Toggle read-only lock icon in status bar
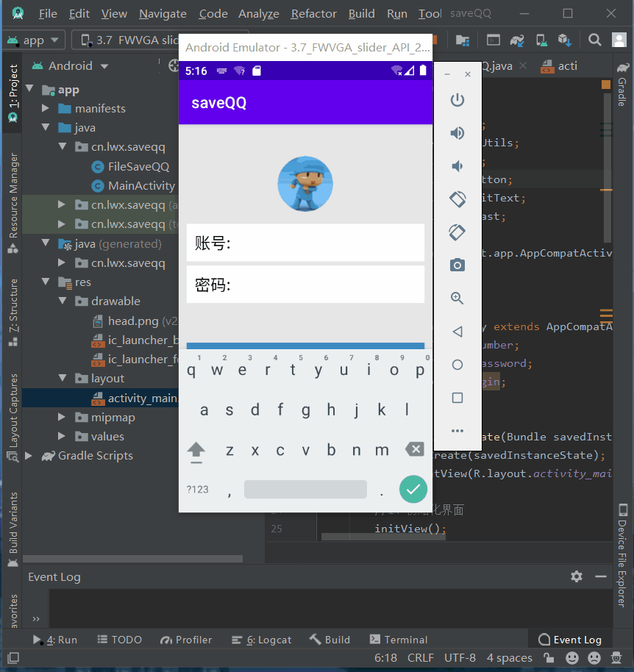The height and width of the screenshot is (672, 634). click(x=548, y=657)
